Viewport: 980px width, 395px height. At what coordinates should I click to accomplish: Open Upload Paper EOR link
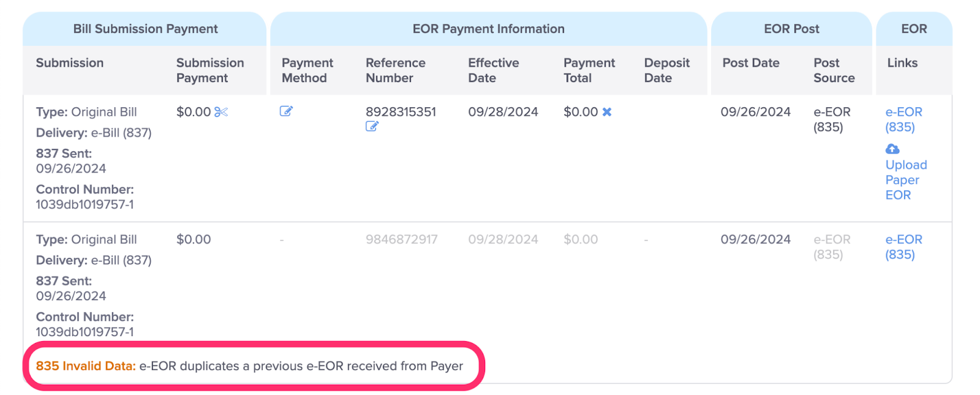click(x=906, y=180)
